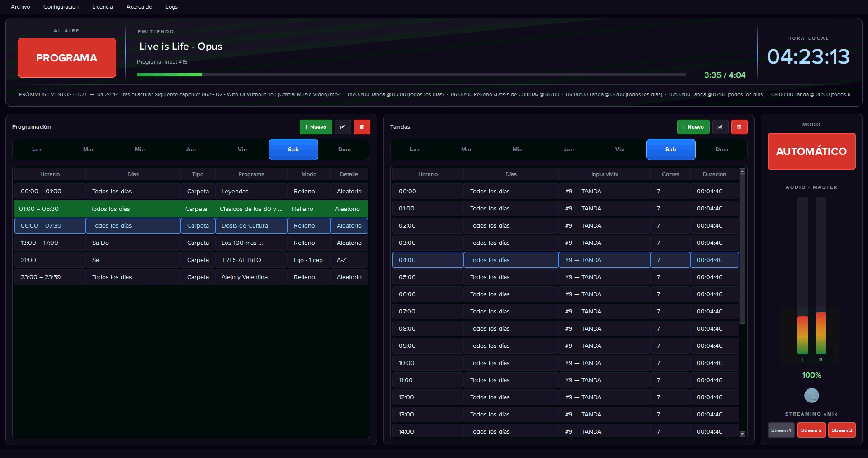Select the 13:00 – 17:00 schedule row
Viewport: 868px width, 458px height.
[x=191, y=243]
